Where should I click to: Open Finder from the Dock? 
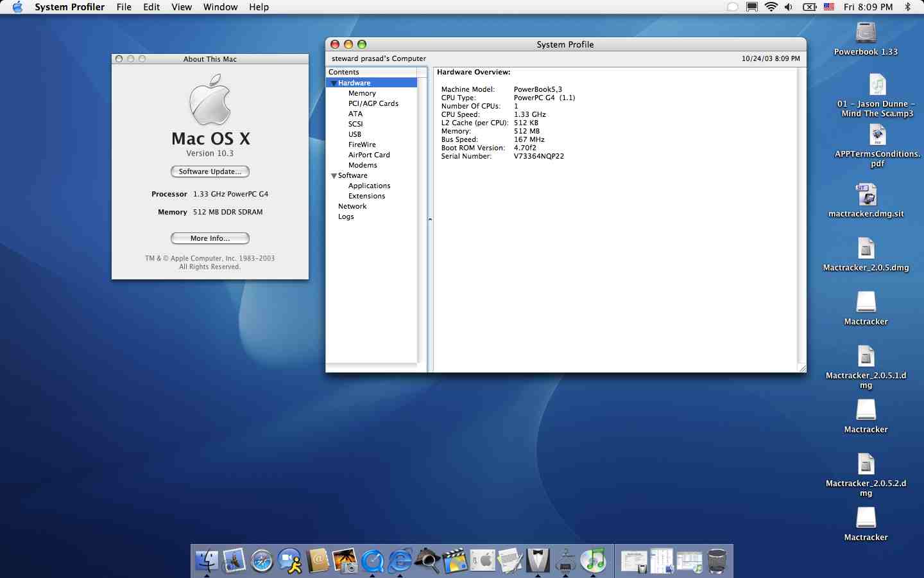[x=207, y=561]
